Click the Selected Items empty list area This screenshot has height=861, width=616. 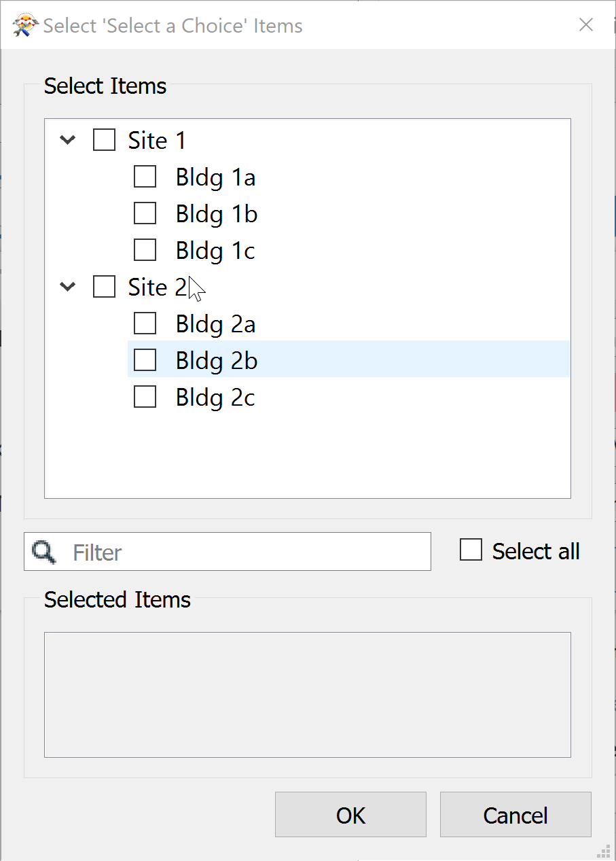click(x=307, y=694)
